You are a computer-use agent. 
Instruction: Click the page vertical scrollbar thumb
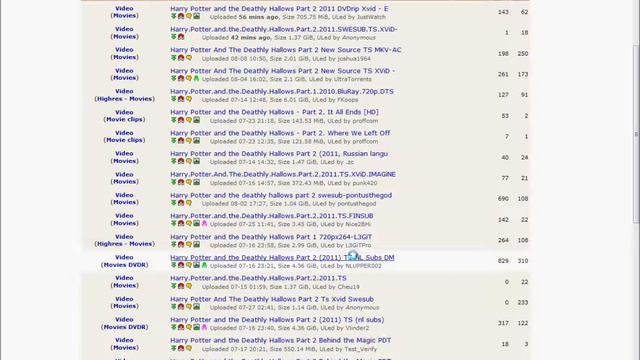(x=636, y=134)
